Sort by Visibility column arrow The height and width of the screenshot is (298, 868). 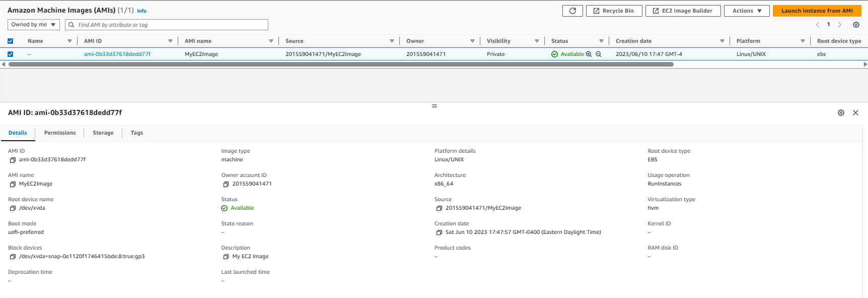click(x=537, y=41)
